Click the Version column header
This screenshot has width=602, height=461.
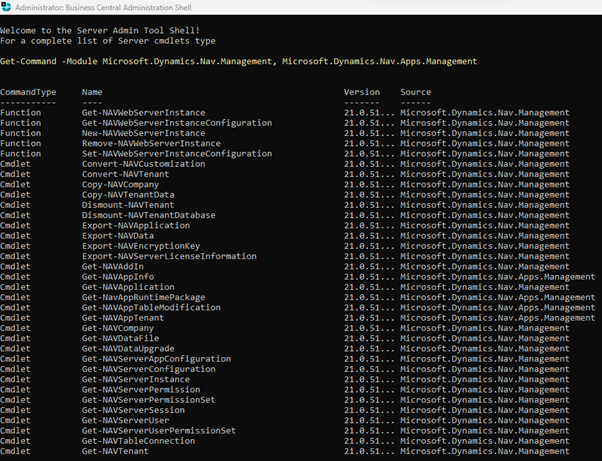point(361,92)
